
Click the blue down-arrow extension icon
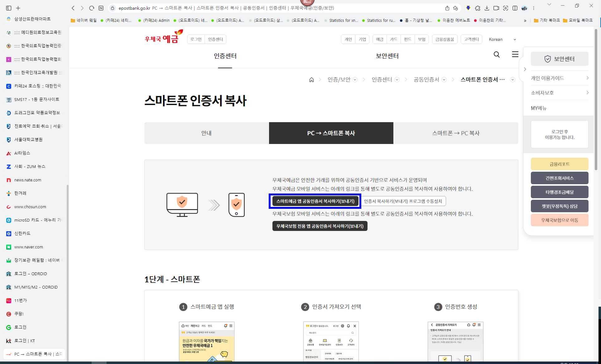[468, 8]
